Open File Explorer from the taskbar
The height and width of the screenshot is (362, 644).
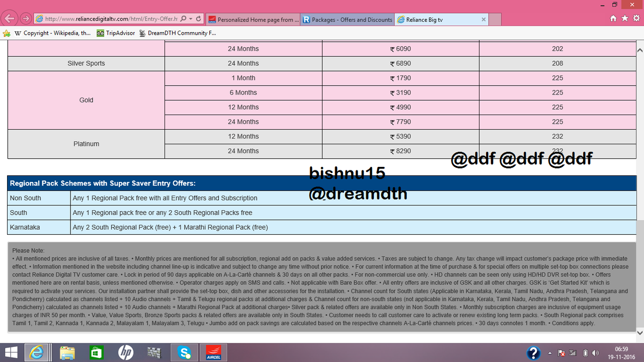[67, 352]
